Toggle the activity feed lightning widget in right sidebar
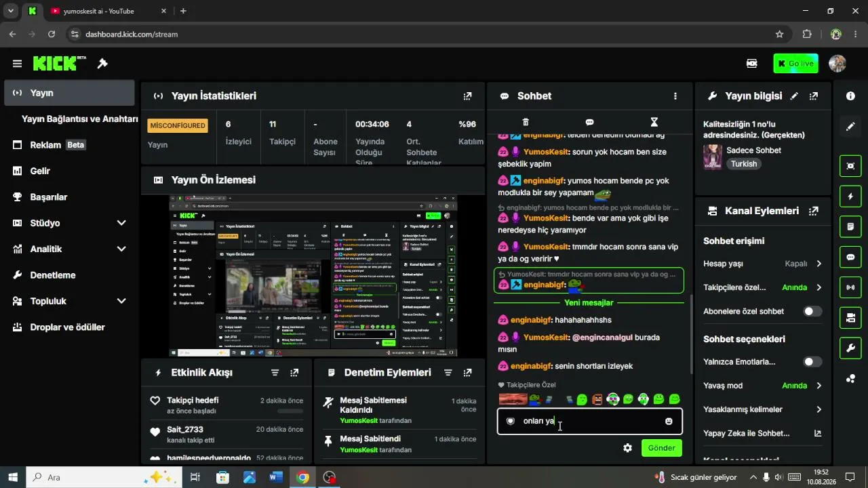 pyautogui.click(x=850, y=197)
